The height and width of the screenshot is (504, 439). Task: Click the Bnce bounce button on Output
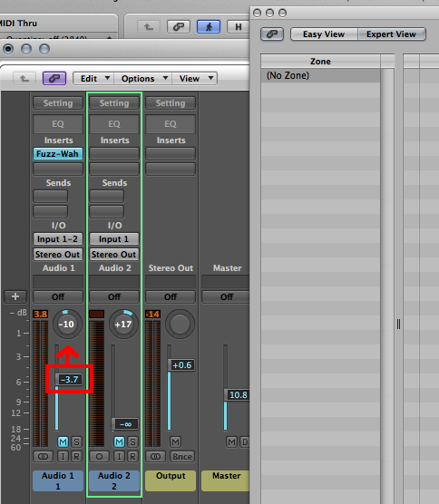182,456
